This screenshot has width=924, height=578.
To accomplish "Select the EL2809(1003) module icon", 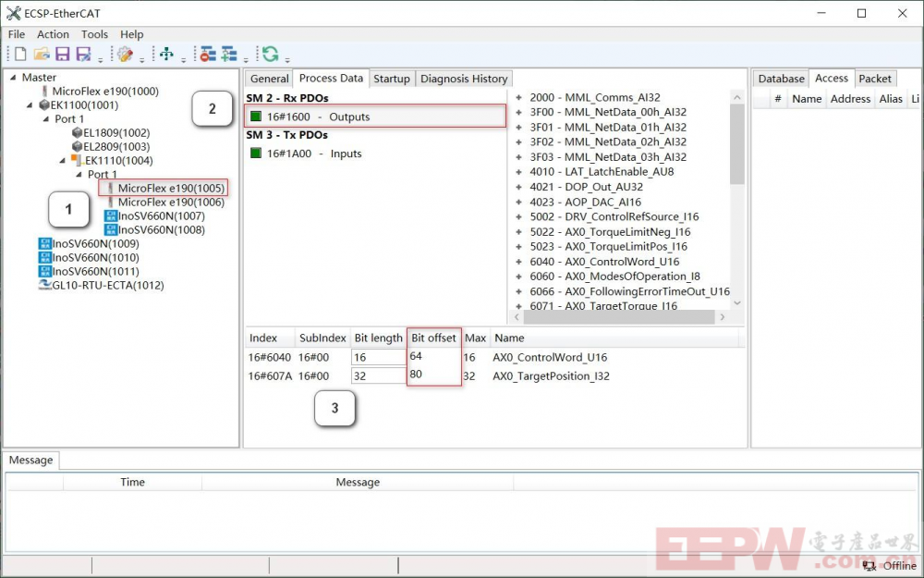I will click(77, 146).
